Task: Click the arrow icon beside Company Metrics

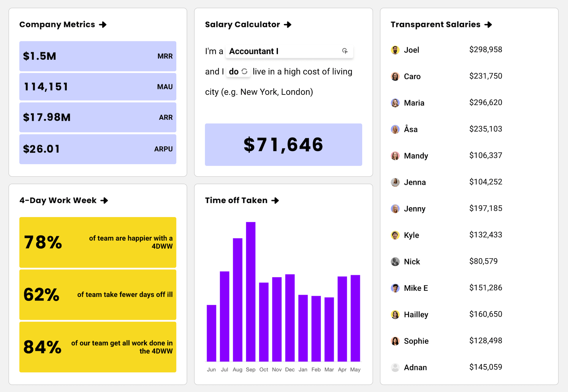Action: pyautogui.click(x=103, y=25)
